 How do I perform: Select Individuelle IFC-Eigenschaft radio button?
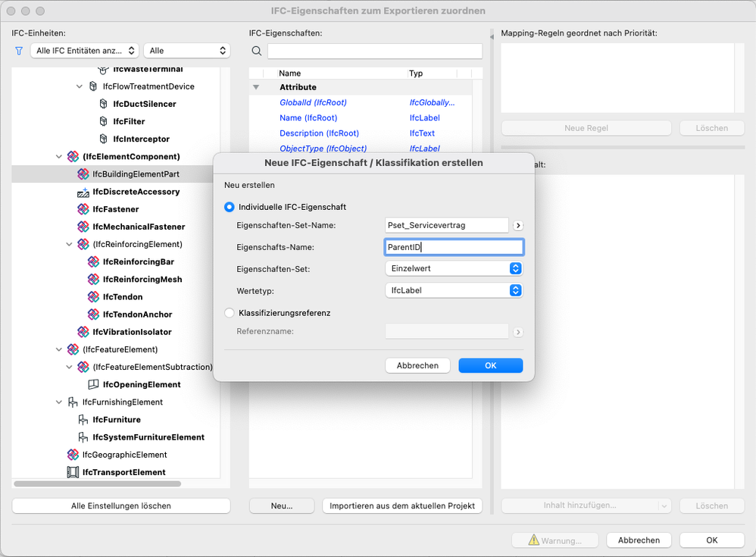click(230, 207)
